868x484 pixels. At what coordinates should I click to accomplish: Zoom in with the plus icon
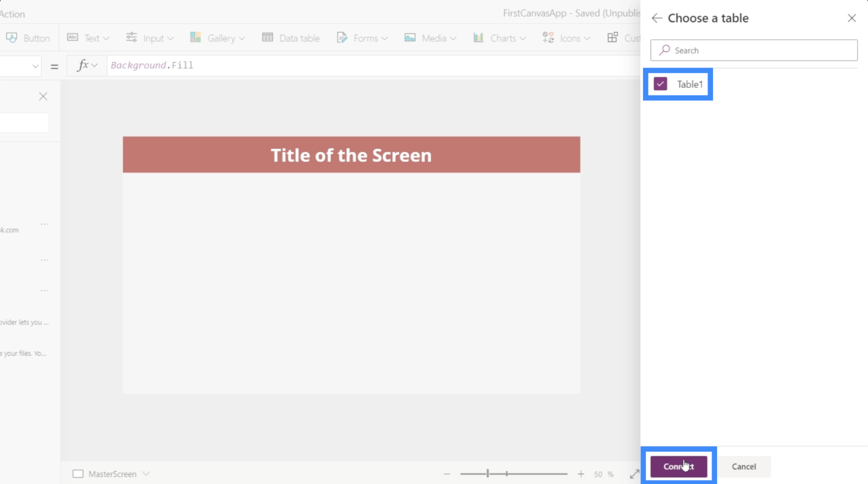click(x=581, y=474)
